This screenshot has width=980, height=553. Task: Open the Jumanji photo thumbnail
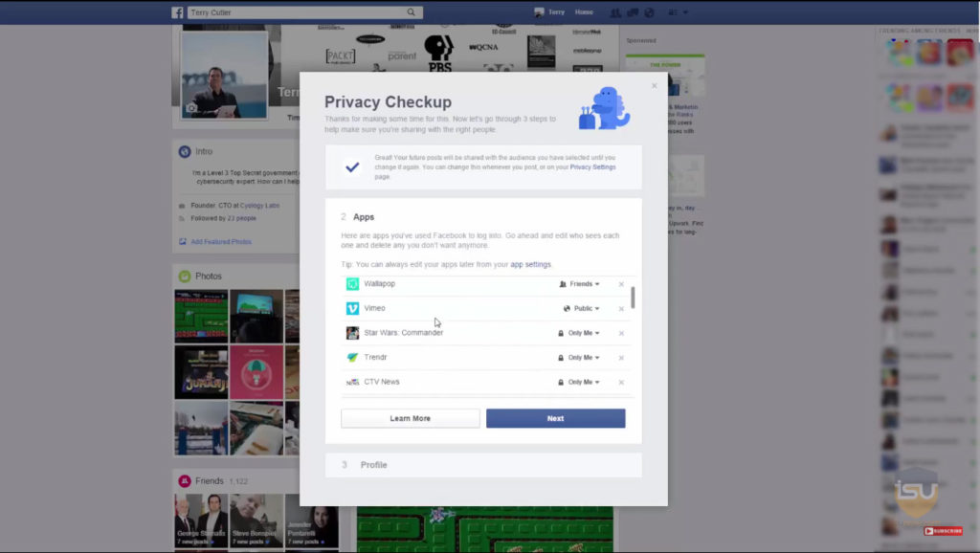201,372
